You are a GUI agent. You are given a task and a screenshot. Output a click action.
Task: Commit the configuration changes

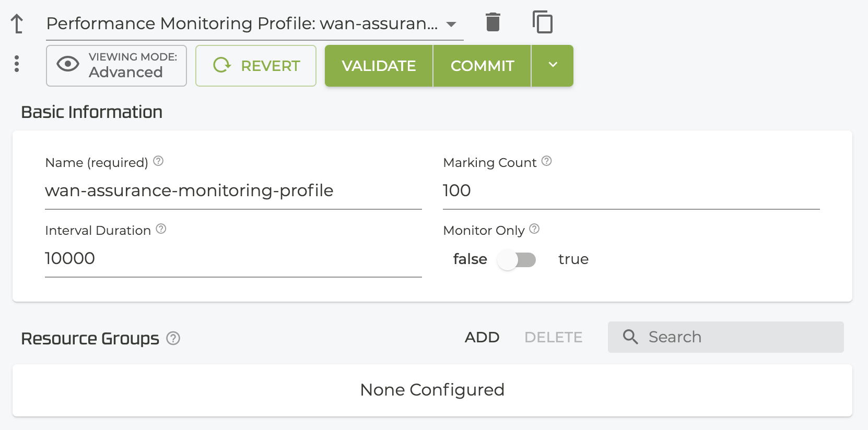(x=482, y=66)
